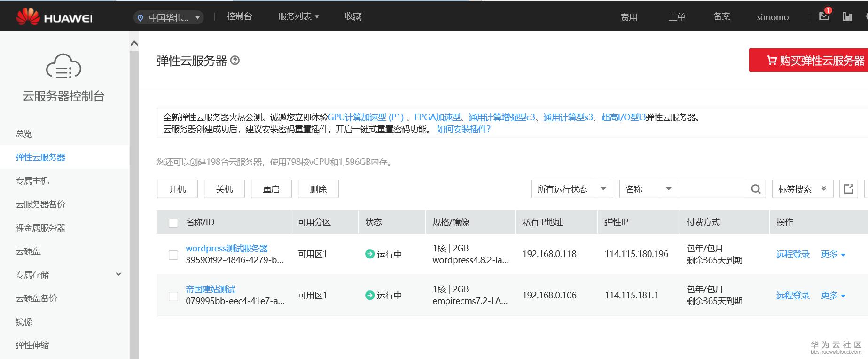868x359 pixels.
Task: Go to 云硬盘 in the sidebar
Action: (28, 251)
